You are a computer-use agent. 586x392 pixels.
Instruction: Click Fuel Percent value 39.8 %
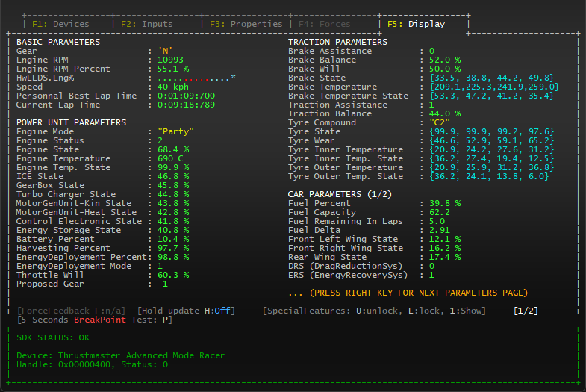445,203
